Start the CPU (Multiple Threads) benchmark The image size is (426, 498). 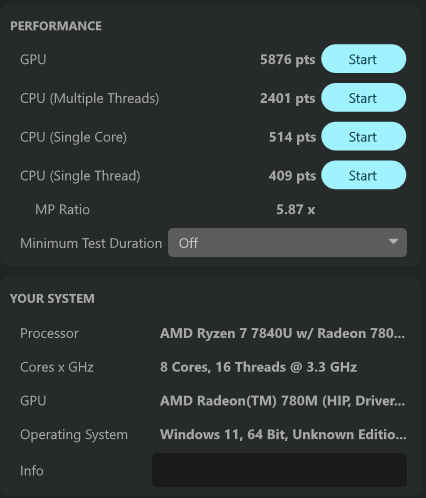pyautogui.click(x=363, y=98)
